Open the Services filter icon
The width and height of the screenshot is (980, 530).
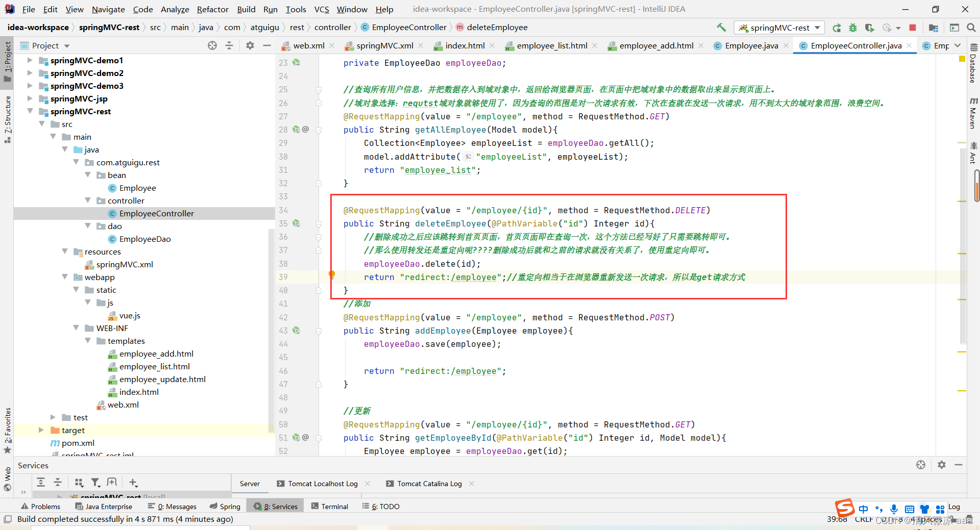point(95,482)
